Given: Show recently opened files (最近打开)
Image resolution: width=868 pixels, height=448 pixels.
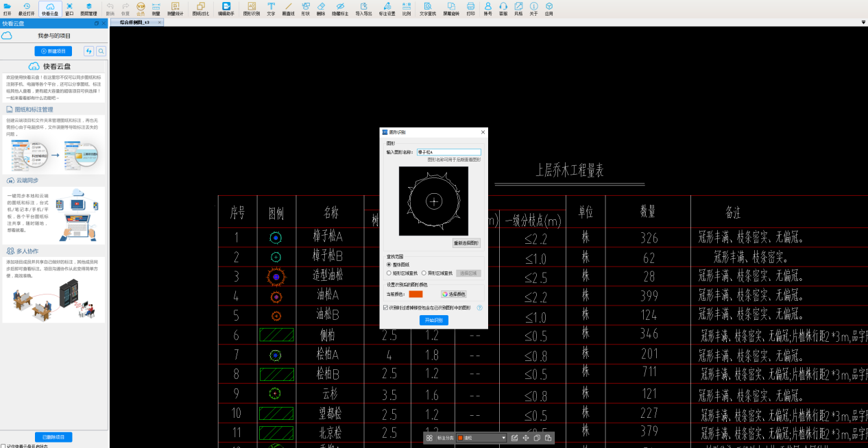Looking at the screenshot, I should tap(26, 8).
